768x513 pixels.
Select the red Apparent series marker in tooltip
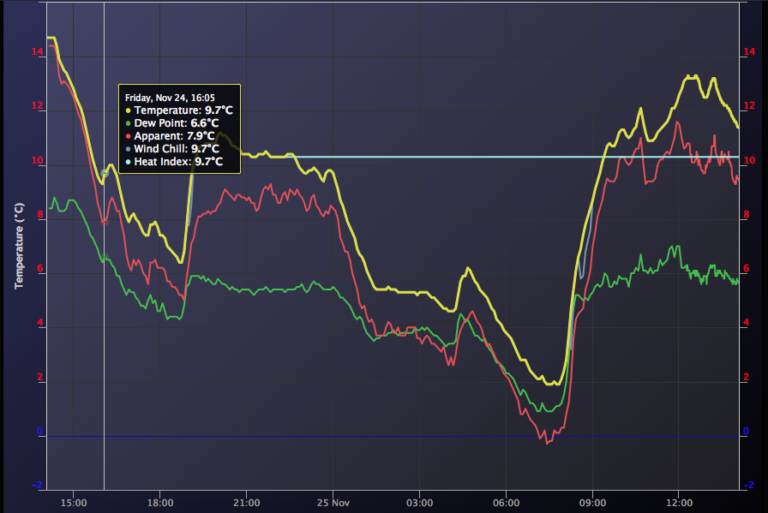[128, 135]
